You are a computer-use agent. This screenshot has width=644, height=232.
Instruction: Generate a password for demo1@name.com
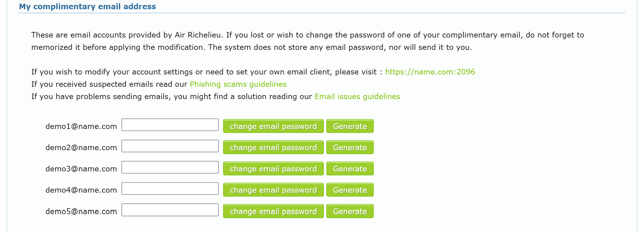pyautogui.click(x=350, y=126)
